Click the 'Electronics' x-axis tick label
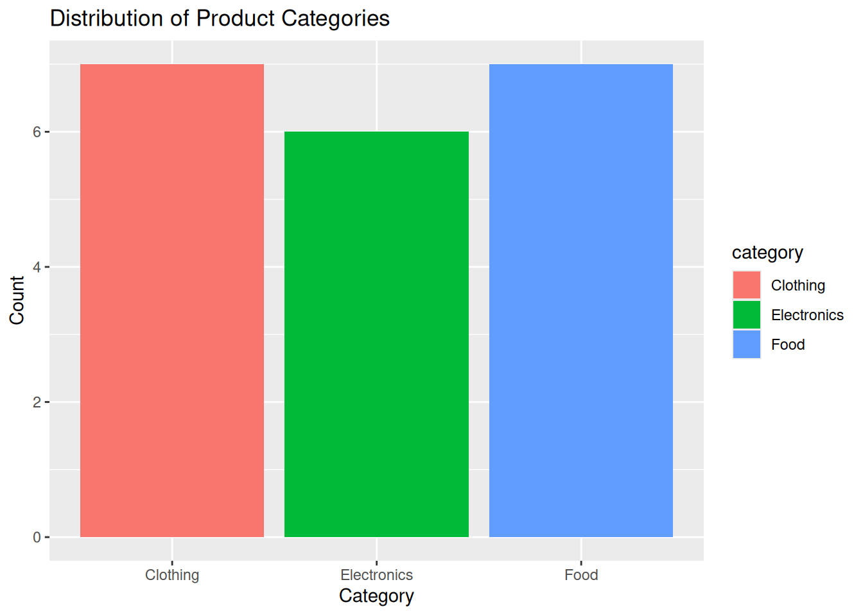 [x=376, y=575]
